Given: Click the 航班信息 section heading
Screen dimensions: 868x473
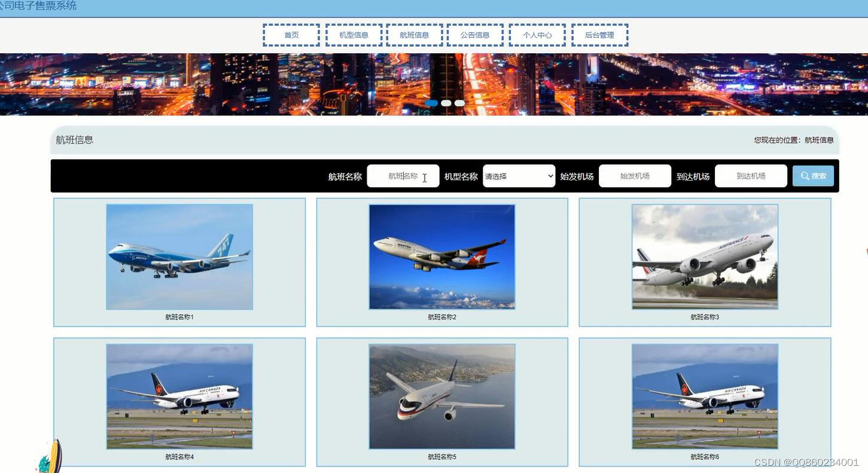Looking at the screenshot, I should [x=75, y=140].
